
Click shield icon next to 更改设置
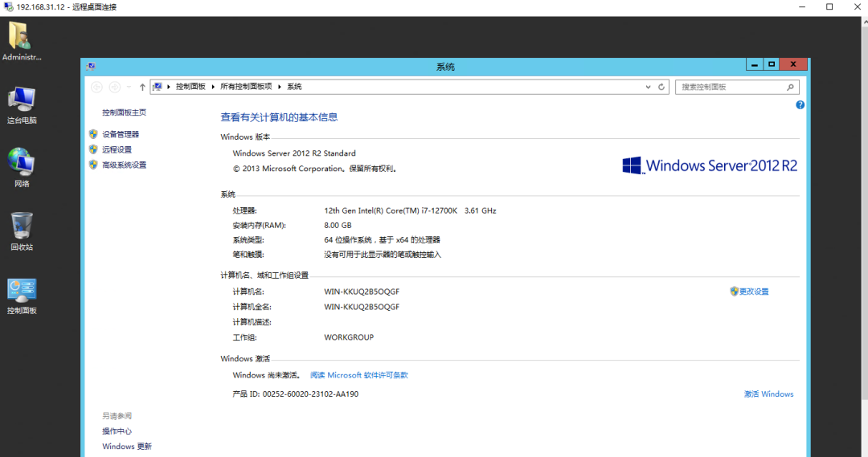(734, 292)
